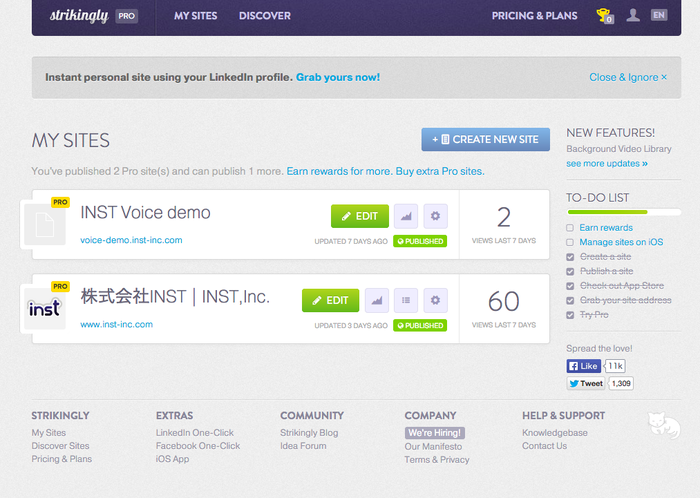Viewport: 700px width, 498px height.
Task: Click the Twitter Tweet button
Action: [586, 383]
